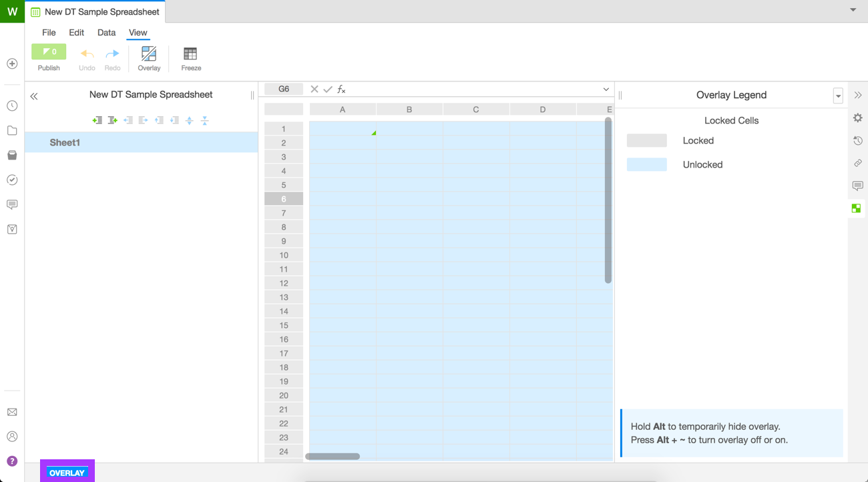Open the Data menu
This screenshot has width=868, height=482.
(106, 32)
